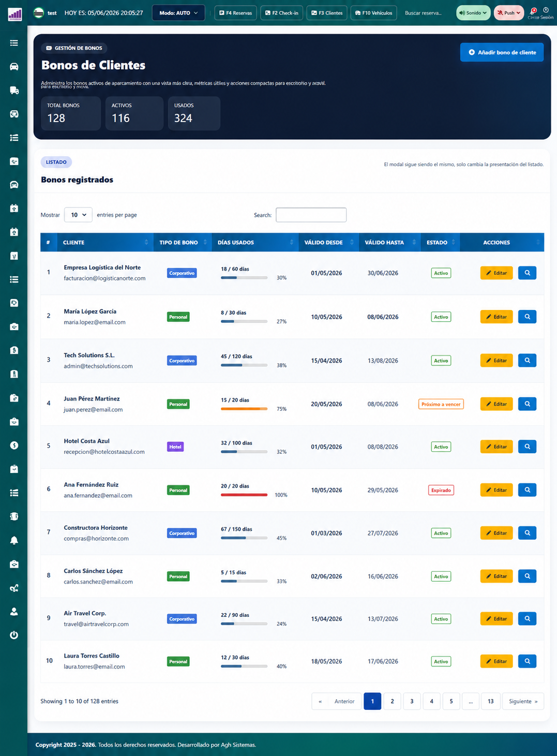Viewport: 557px width, 756px height.
Task: Click Editar for Laura Torres Castillo
Action: (496, 661)
